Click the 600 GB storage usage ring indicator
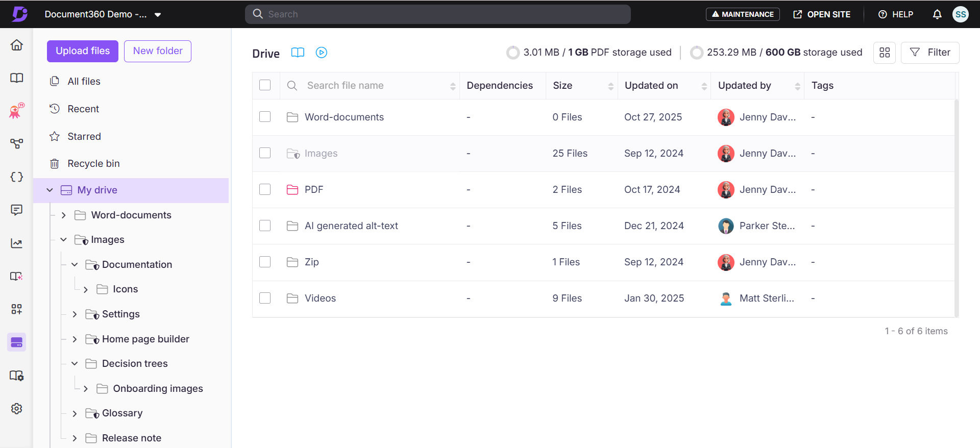This screenshot has width=980, height=448. [x=696, y=53]
